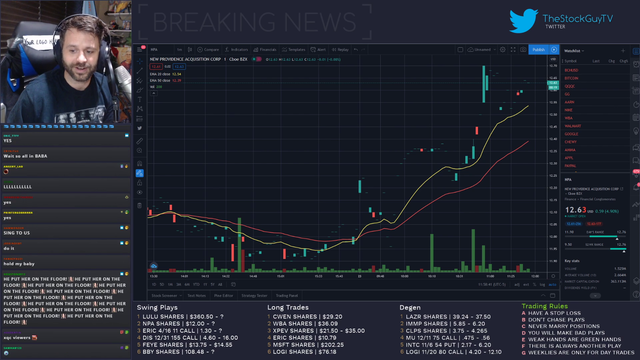This screenshot has height=360, width=640.
Task: Open the Pine Editor tab
Action: [x=223, y=296]
